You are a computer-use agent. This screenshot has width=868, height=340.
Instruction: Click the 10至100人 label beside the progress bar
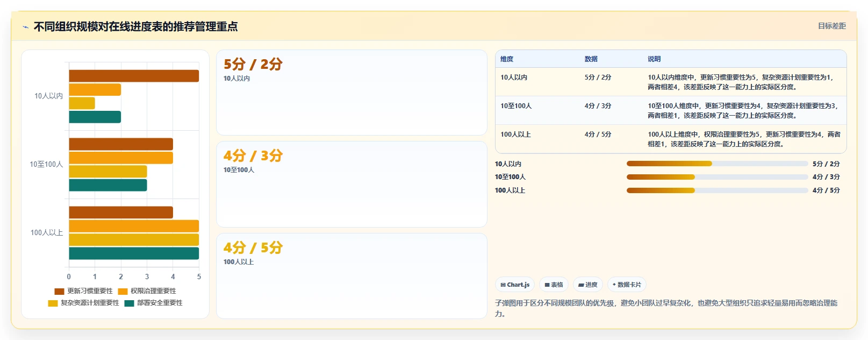click(510, 177)
